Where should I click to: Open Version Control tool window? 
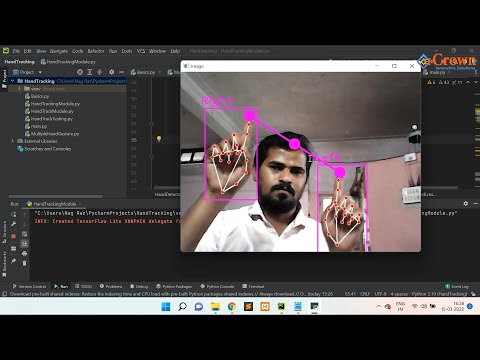(29, 286)
